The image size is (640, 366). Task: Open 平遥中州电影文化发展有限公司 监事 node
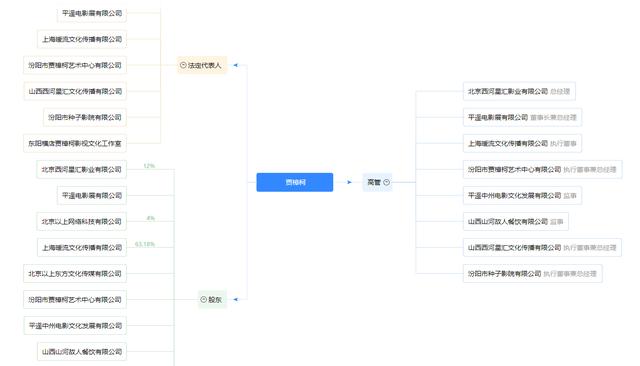click(x=522, y=195)
